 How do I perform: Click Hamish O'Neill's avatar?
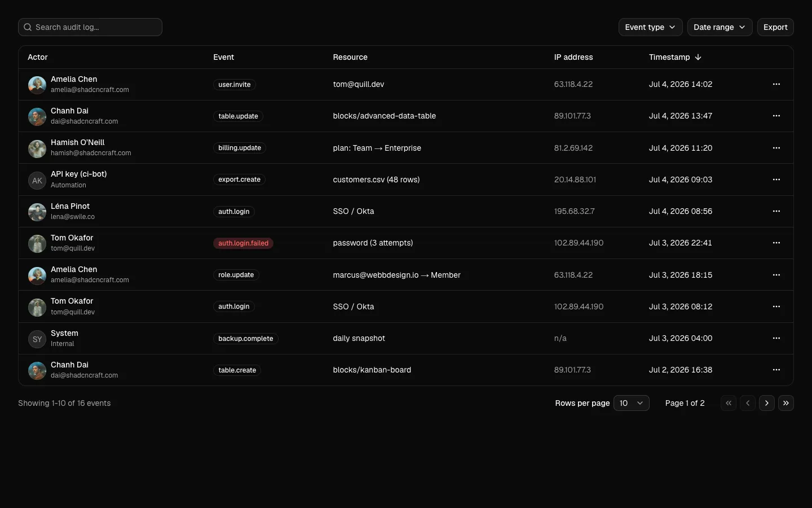(37, 149)
